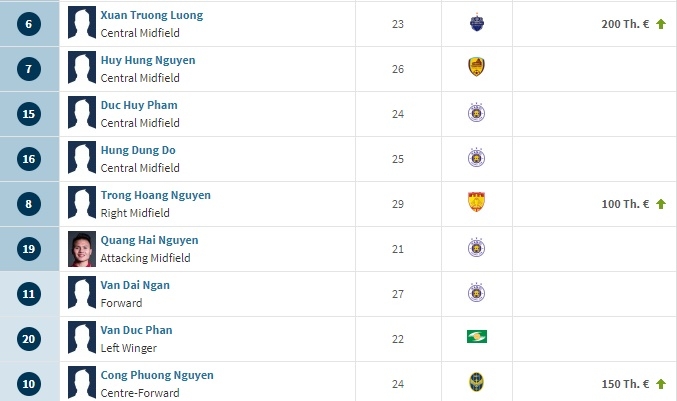The image size is (677, 401).
Task: Click Van Duc Phan's silhouette portrait
Action: click(x=81, y=339)
